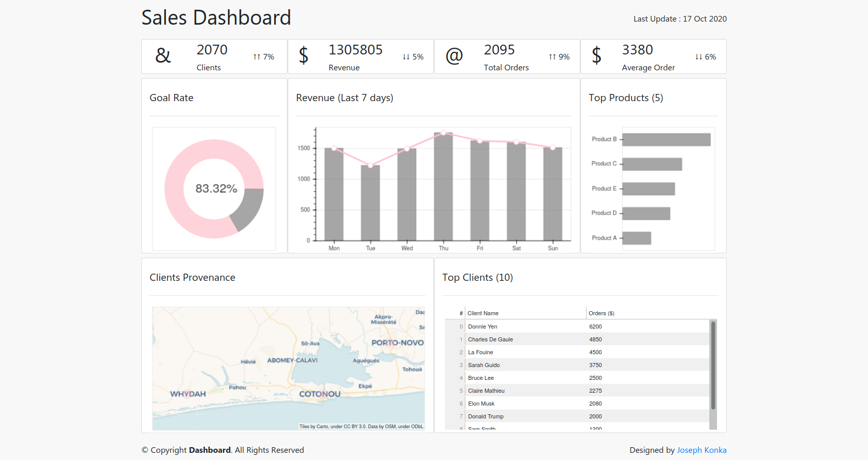The image size is (868, 460).
Task: Click the Client Name column header
Action: click(525, 313)
